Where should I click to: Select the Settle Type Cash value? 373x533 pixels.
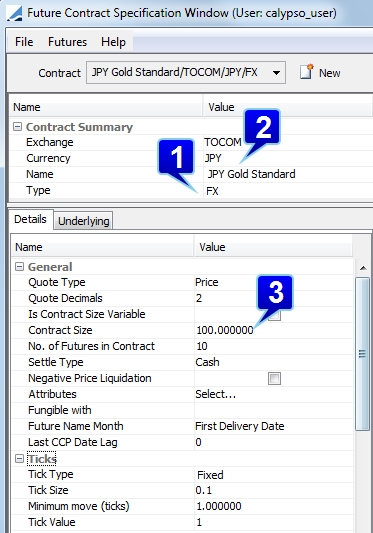point(207,362)
